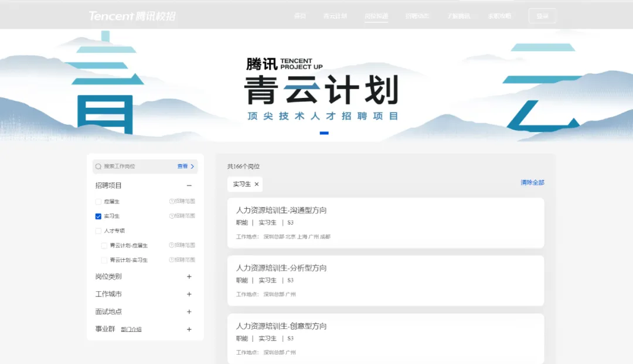Click the 面试地点 section title
The height and width of the screenshot is (364, 633).
(108, 311)
